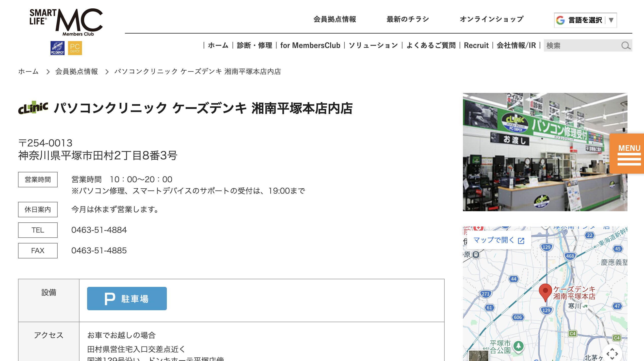Open 診断・修理 menu item
The height and width of the screenshot is (361, 644).
254,45
